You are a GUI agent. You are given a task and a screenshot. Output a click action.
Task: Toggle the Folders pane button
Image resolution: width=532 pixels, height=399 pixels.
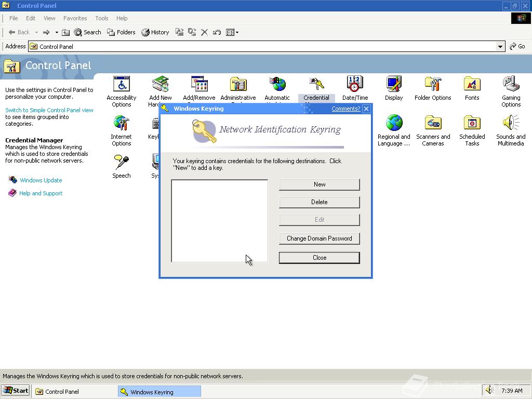coord(121,32)
